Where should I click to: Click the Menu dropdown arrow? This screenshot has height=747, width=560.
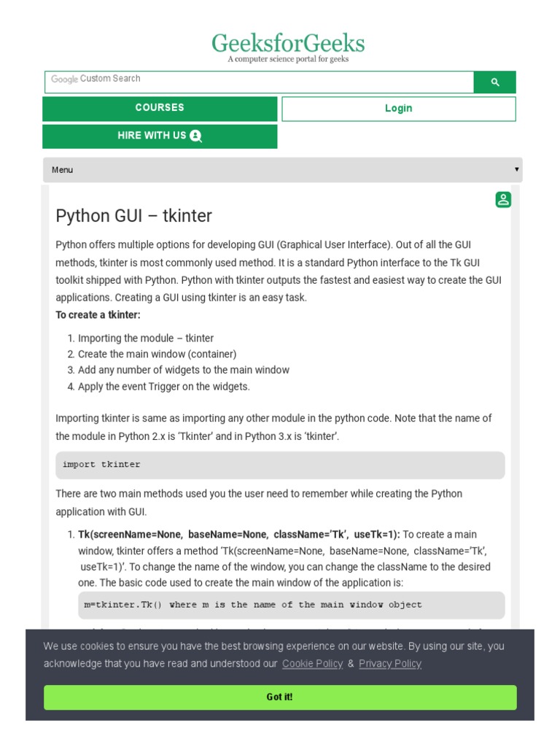pos(516,169)
